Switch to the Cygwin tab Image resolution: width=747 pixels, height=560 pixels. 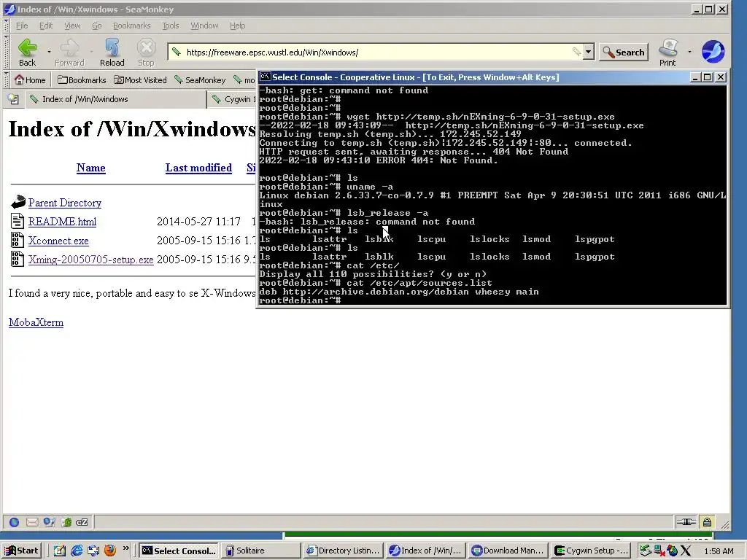pos(233,99)
